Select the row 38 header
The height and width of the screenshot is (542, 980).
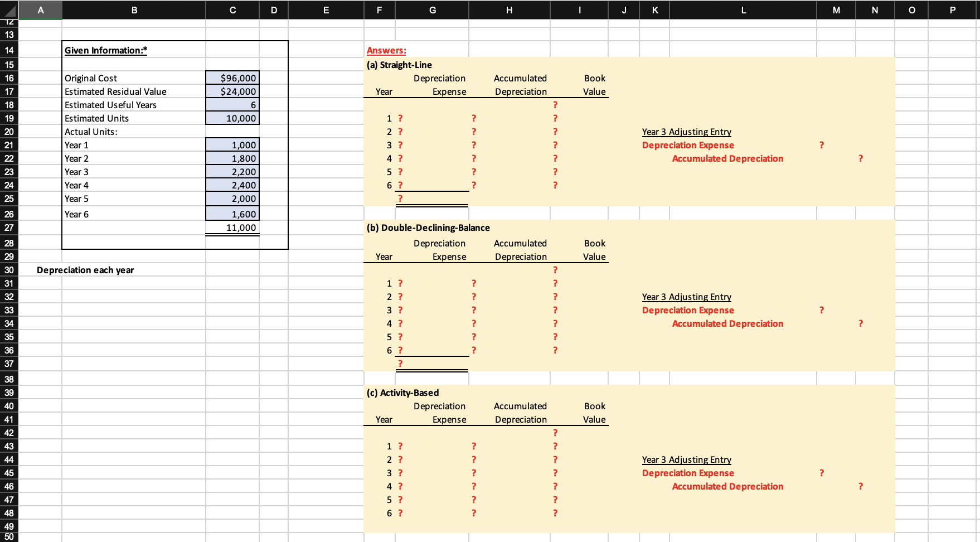[9, 379]
